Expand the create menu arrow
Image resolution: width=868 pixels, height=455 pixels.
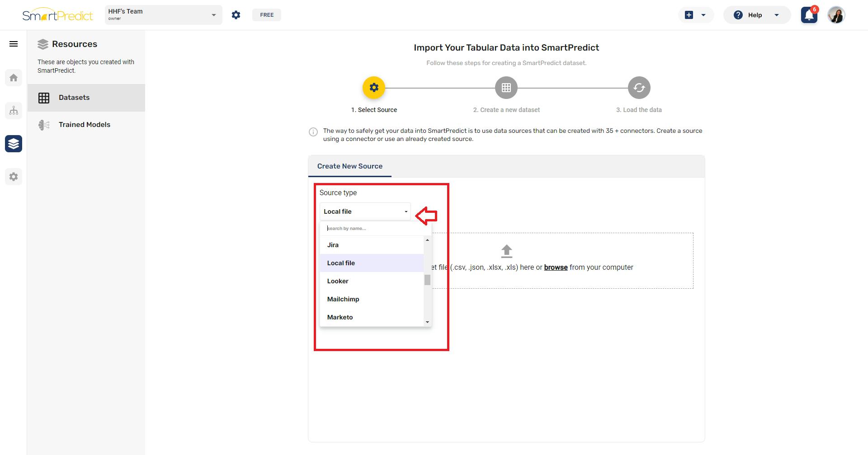point(703,15)
